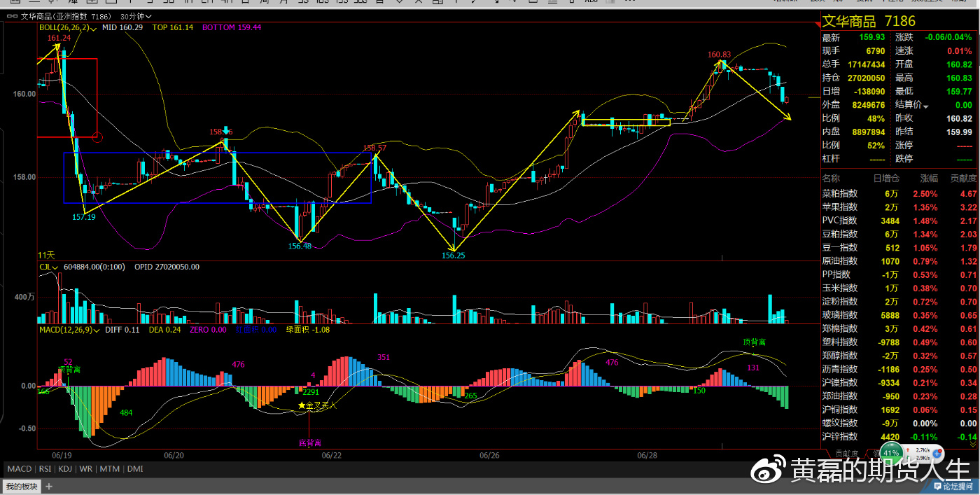The height and width of the screenshot is (495, 980).
Task: Sort index list by 贡献度 column header
Action: 963,178
